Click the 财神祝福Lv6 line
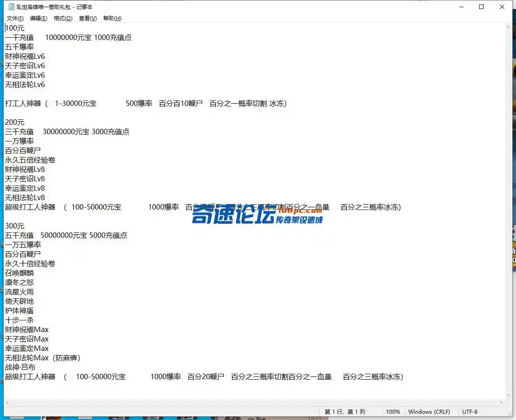Viewport: 516px width, 420px height. point(25,56)
